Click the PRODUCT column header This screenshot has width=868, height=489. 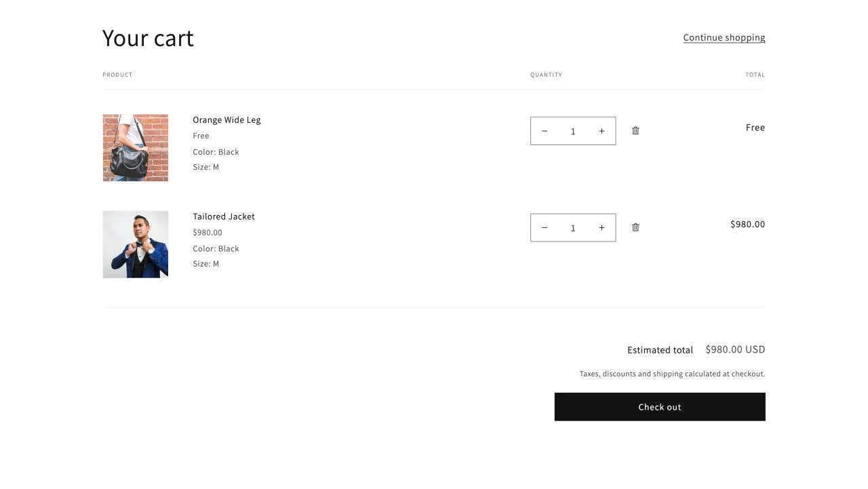pos(117,75)
